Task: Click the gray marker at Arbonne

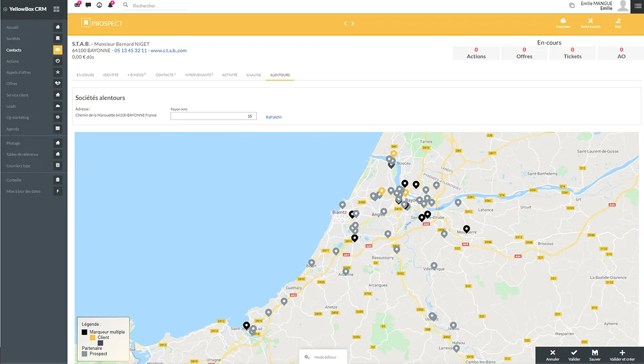Action: click(x=346, y=272)
